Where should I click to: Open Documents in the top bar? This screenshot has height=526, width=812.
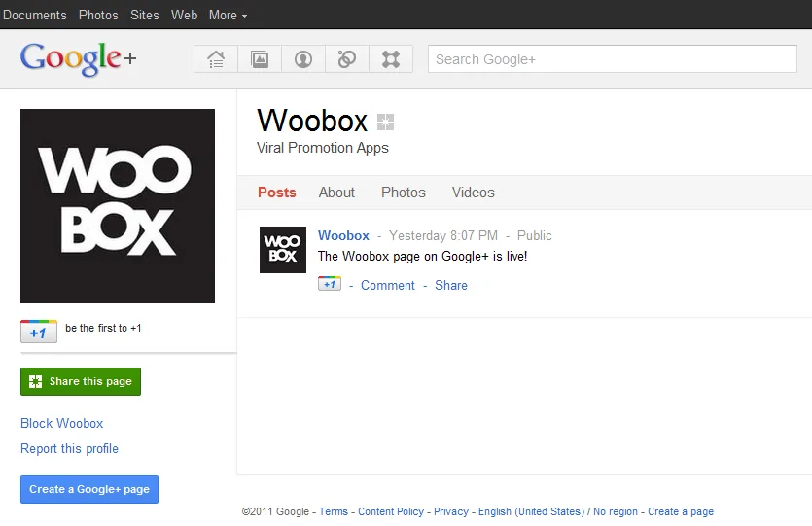click(35, 15)
